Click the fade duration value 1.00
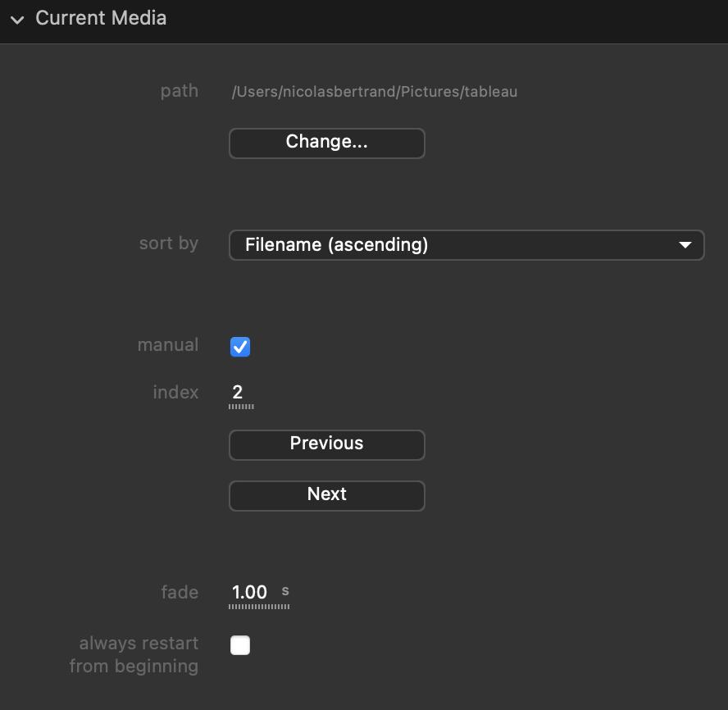This screenshot has height=710, width=728. click(249, 592)
